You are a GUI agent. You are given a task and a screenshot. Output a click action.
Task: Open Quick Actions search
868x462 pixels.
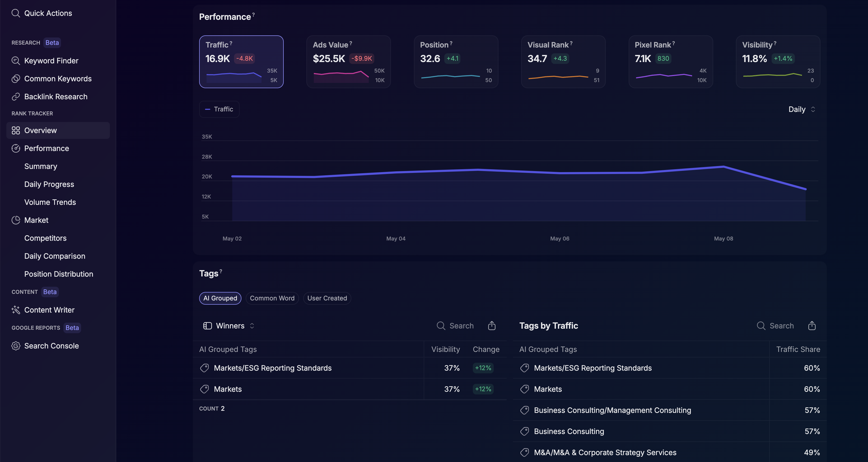41,13
